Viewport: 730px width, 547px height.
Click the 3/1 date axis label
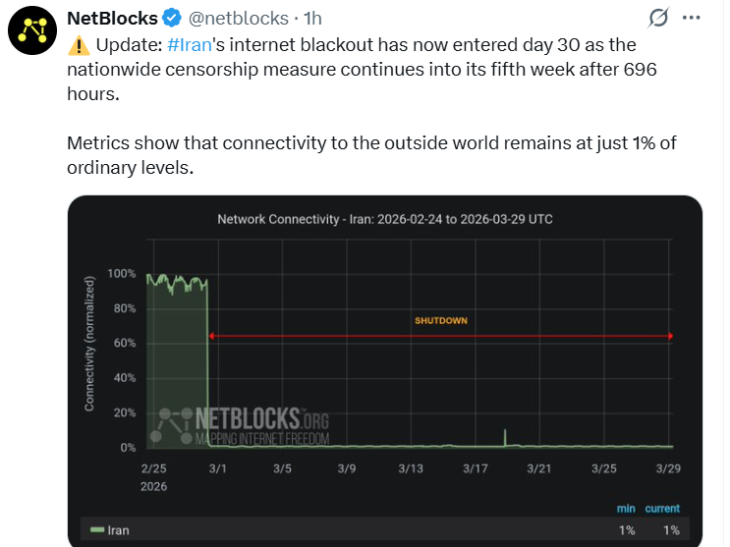(x=219, y=468)
